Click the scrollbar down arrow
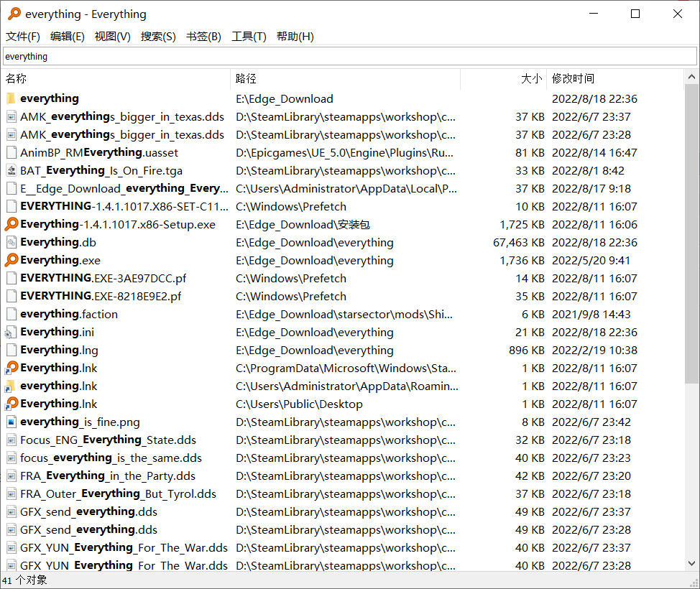The image size is (700, 589). click(x=691, y=564)
